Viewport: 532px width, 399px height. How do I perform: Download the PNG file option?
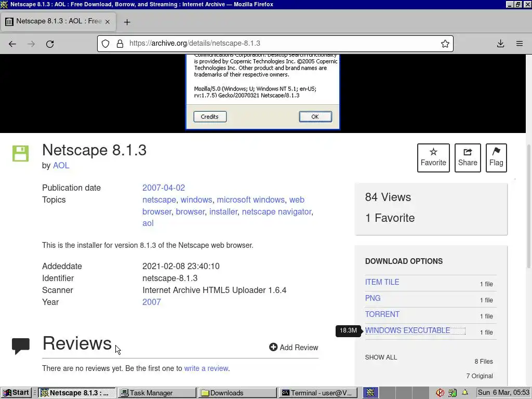[373, 298]
